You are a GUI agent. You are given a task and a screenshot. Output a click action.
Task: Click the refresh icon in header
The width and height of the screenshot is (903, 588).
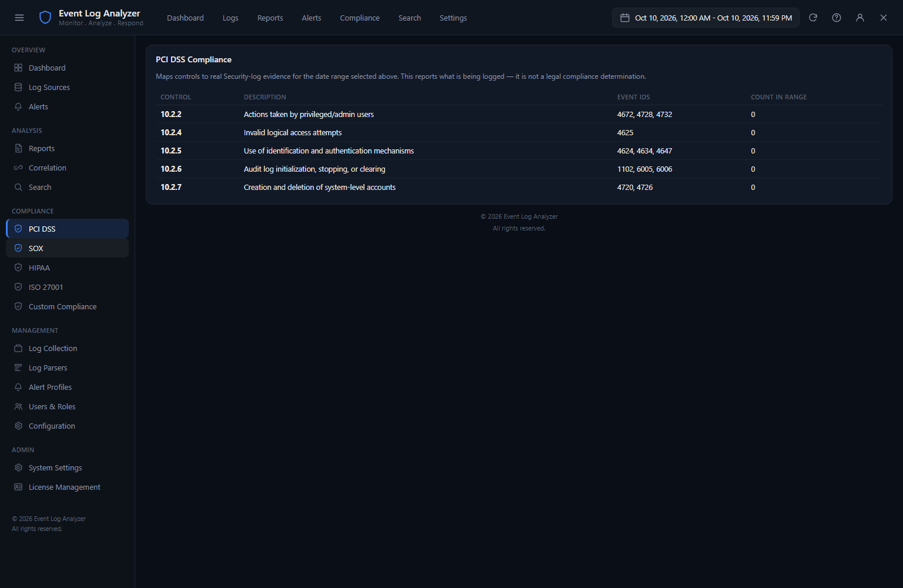(813, 18)
